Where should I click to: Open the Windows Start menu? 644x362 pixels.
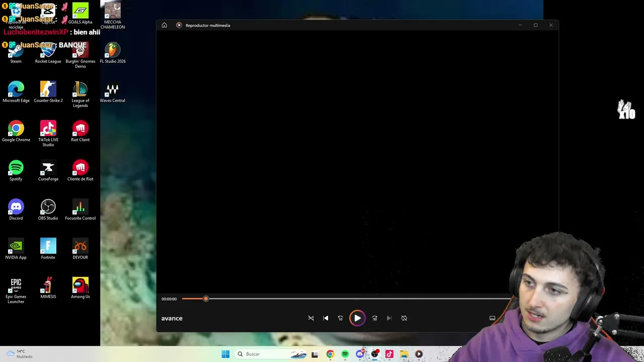tap(225, 354)
